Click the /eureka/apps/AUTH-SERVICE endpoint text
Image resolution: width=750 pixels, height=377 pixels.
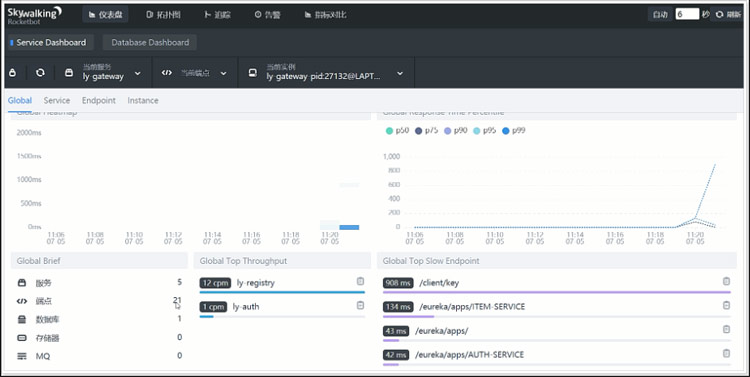pyautogui.click(x=469, y=355)
